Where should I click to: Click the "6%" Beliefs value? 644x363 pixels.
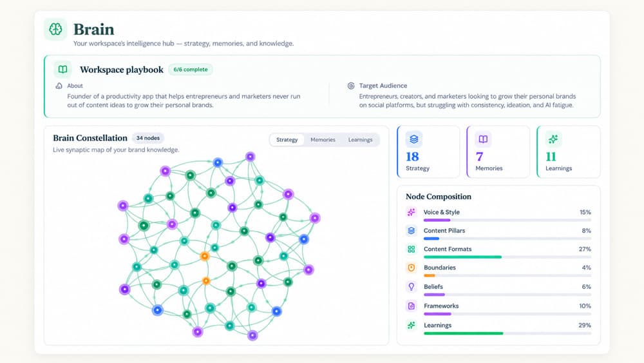[587, 286]
